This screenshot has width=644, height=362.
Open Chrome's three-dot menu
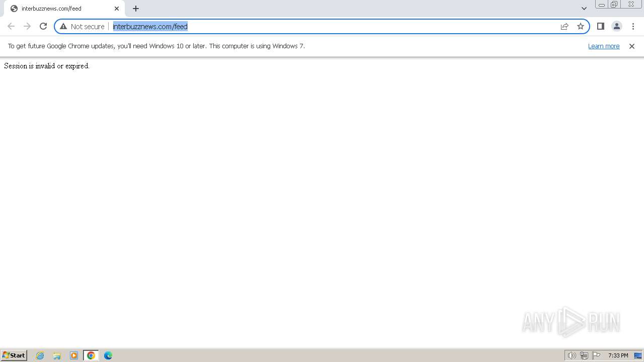pyautogui.click(x=633, y=26)
